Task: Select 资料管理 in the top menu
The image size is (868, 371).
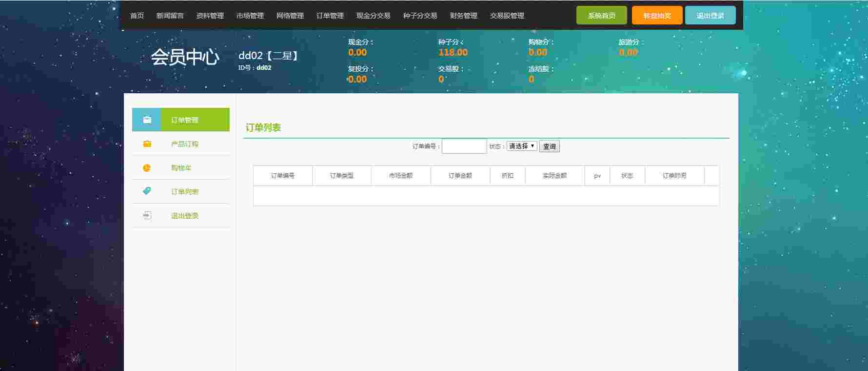Action: [210, 16]
